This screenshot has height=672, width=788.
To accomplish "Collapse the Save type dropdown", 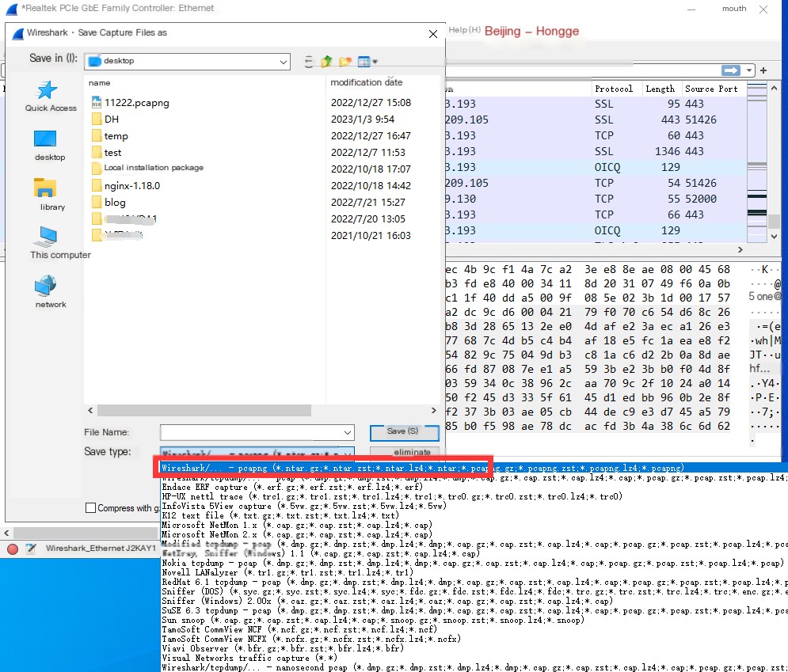I will [x=347, y=453].
